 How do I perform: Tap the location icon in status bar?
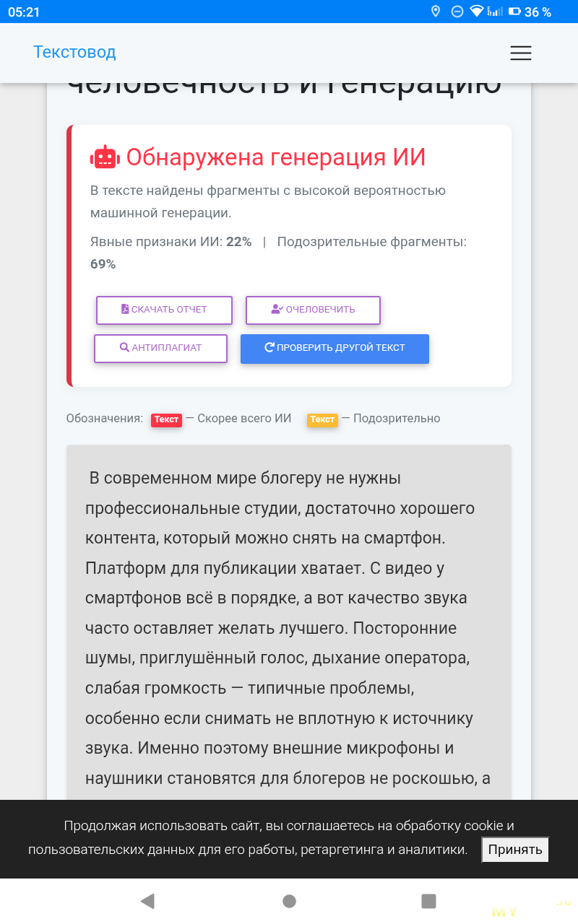[x=435, y=12]
